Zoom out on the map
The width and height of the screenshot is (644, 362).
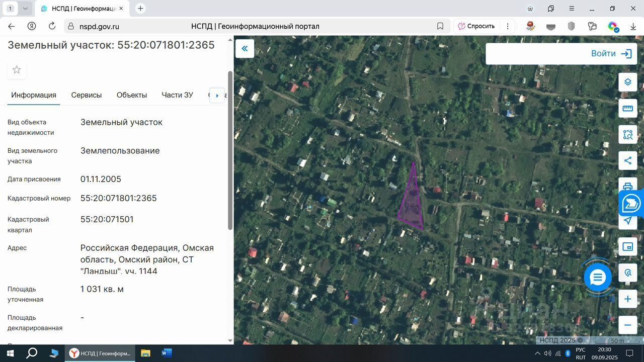tap(627, 325)
